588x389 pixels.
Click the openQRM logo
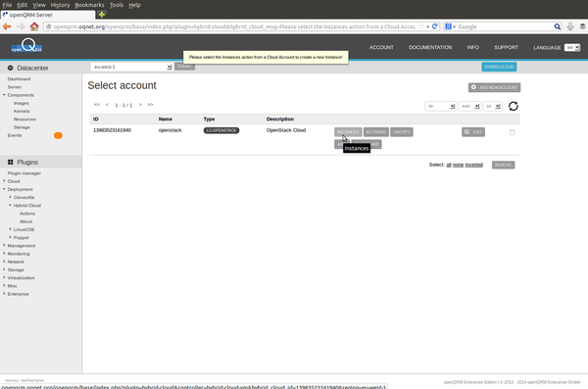[x=26, y=46]
